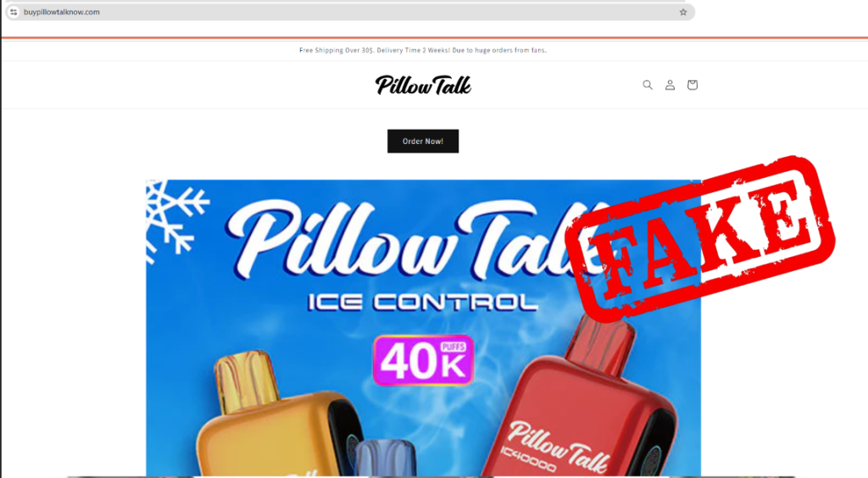Click the Order Now! button
Viewport: 868px width, 478px height.
click(423, 141)
